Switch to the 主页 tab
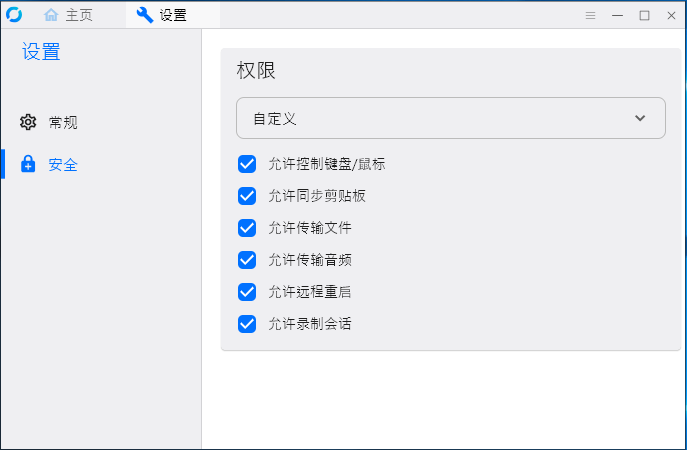The width and height of the screenshot is (687, 450). (74, 15)
